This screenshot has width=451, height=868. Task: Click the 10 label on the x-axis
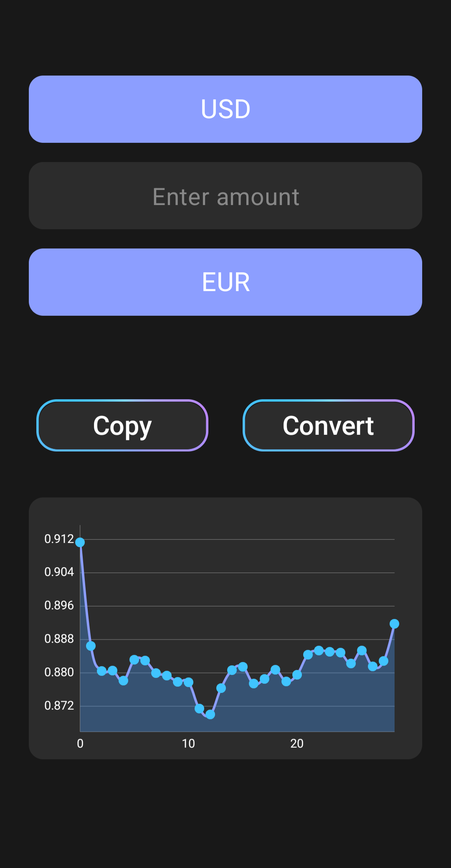pos(188,744)
